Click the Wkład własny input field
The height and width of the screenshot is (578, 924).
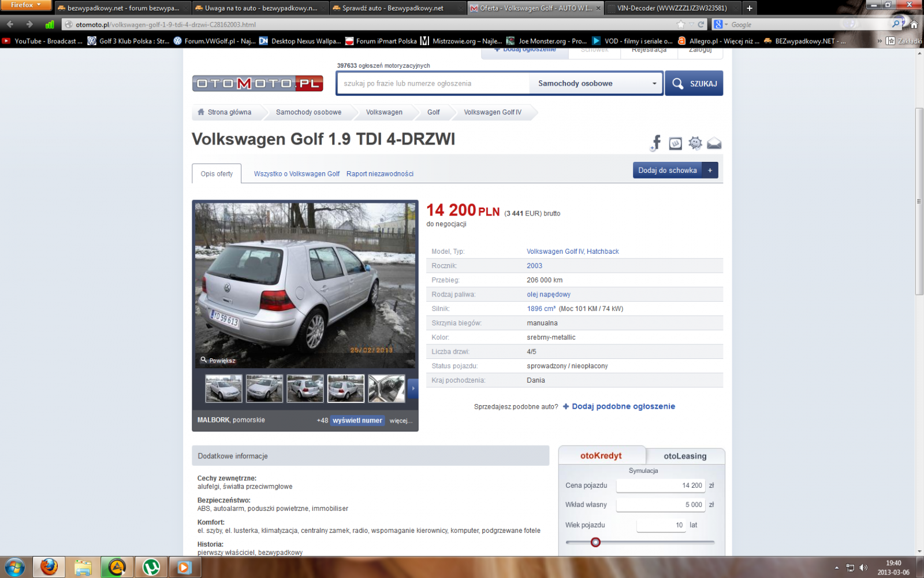[x=661, y=505]
